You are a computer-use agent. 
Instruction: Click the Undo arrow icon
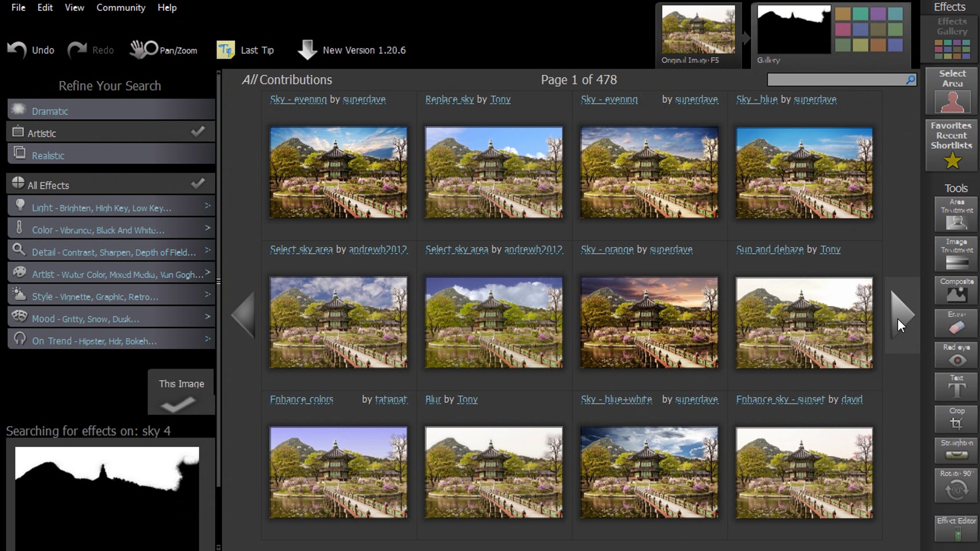tap(17, 51)
